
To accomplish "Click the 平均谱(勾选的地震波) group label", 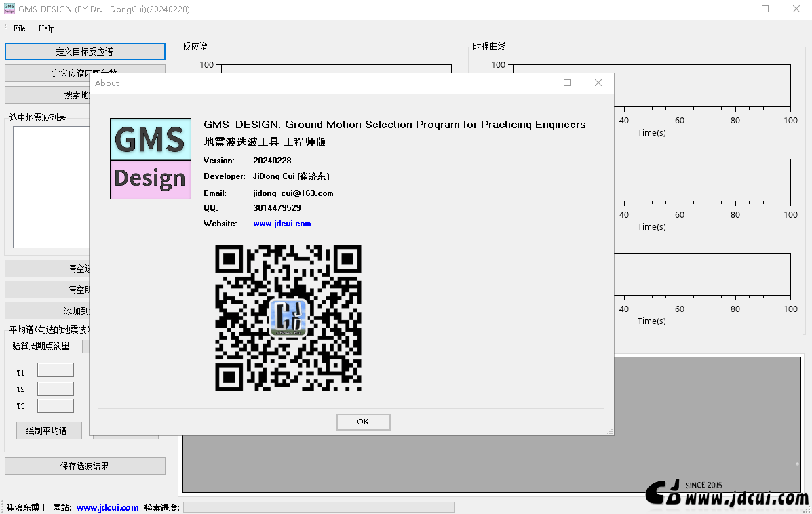I will (50, 330).
